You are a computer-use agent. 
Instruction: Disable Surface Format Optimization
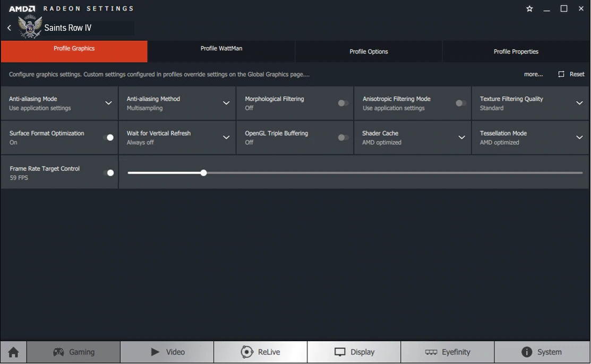[x=108, y=137]
